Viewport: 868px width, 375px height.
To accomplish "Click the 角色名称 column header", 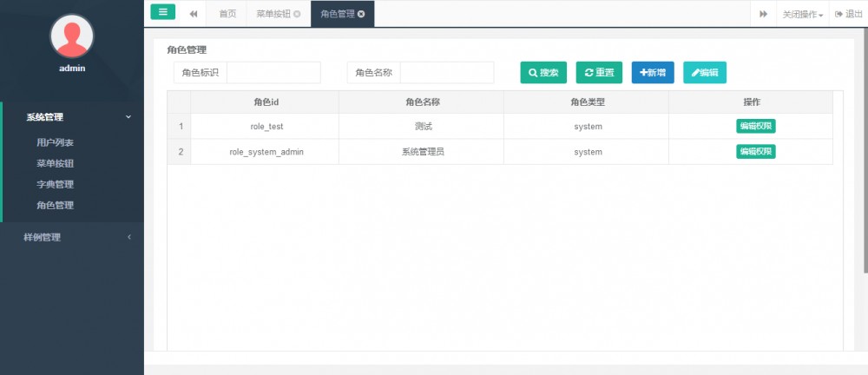I will coord(421,102).
